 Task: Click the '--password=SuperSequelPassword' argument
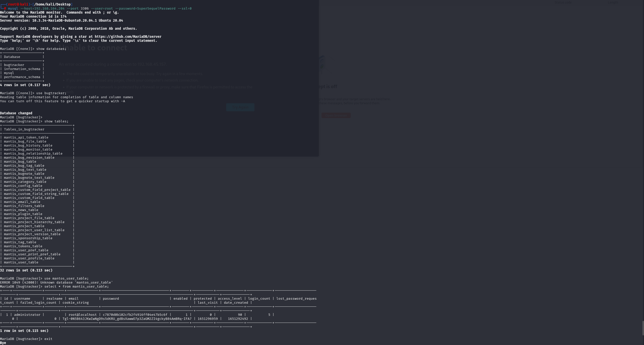coord(145,9)
